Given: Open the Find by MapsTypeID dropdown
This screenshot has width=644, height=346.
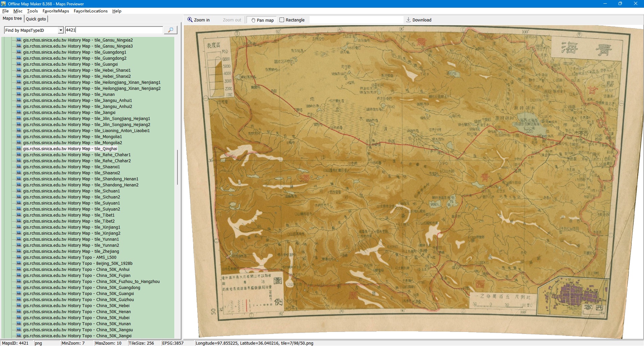Looking at the screenshot, I should pos(61,30).
